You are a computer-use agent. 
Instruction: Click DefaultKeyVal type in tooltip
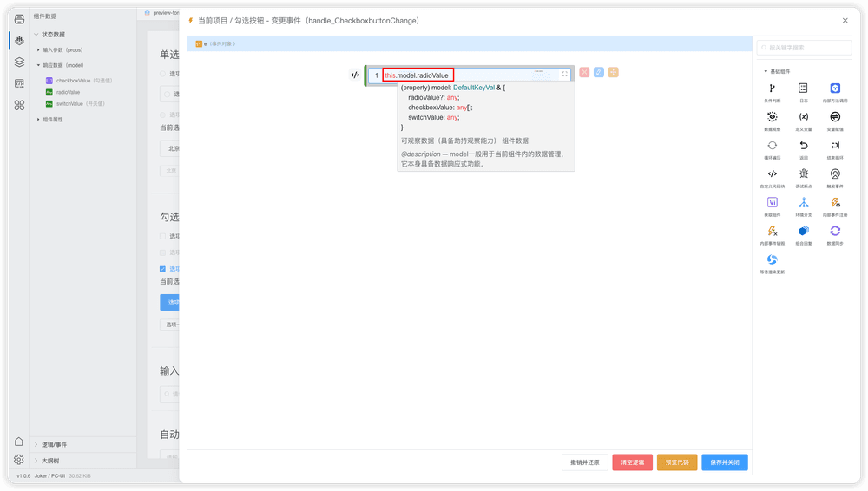(474, 88)
